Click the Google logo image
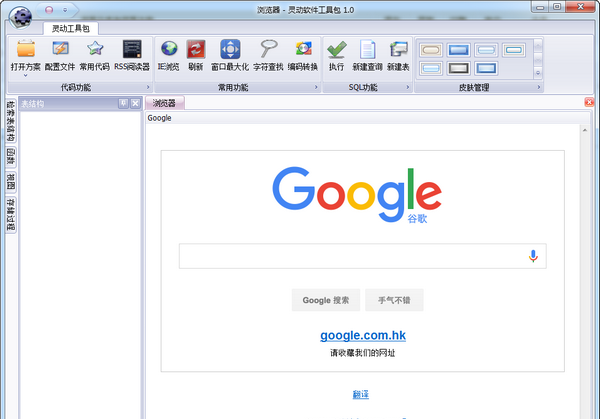The width and height of the screenshot is (600, 419). (357, 194)
